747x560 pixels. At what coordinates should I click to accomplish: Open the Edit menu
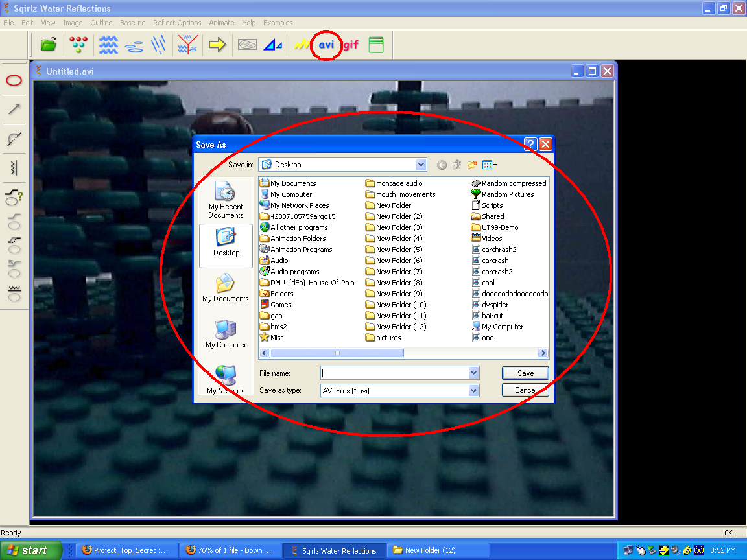(x=27, y=23)
